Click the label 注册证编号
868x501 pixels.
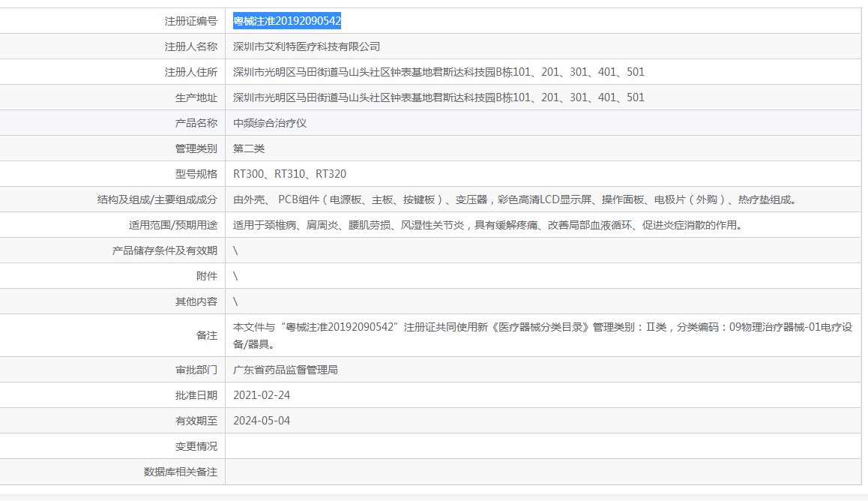[191, 21]
